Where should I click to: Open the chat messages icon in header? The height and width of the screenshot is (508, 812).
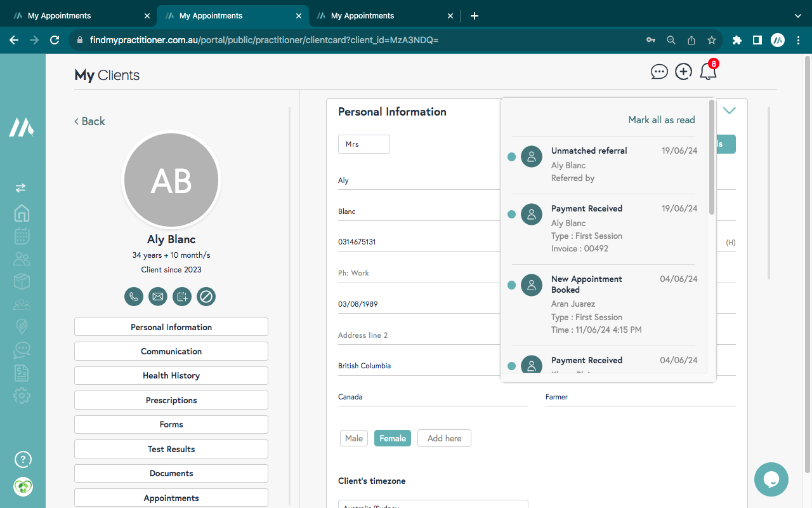pos(659,72)
